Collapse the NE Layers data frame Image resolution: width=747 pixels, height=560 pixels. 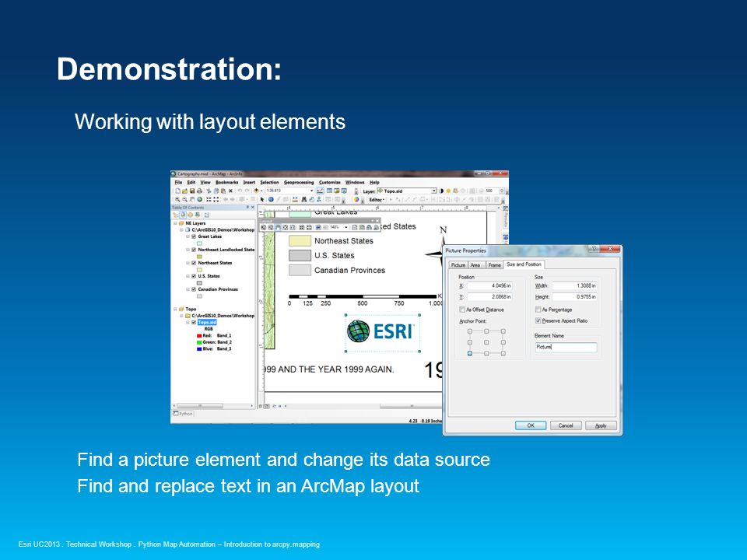coord(175,223)
